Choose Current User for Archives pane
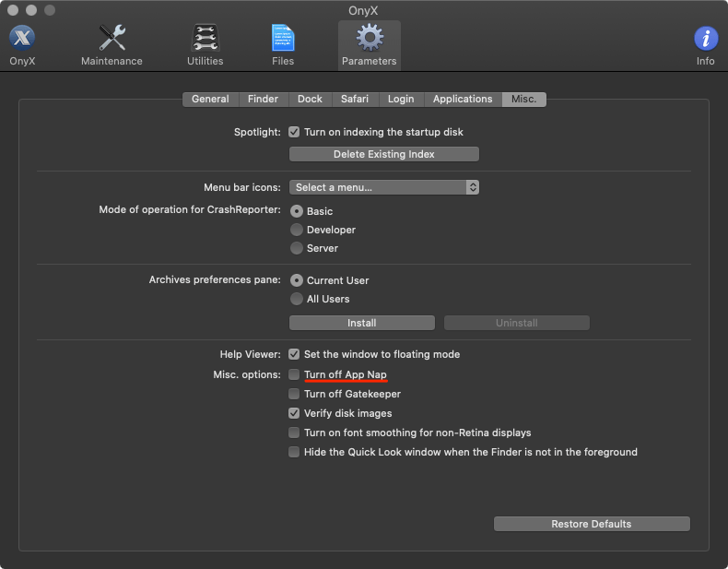Image resolution: width=728 pixels, height=569 pixels. click(296, 280)
